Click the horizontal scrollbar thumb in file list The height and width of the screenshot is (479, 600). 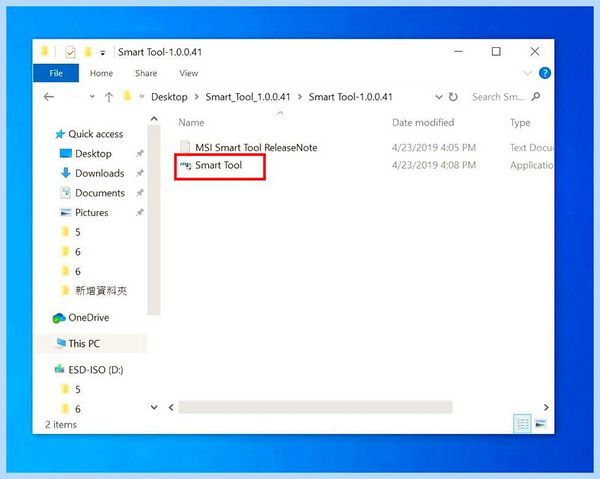(x=316, y=407)
